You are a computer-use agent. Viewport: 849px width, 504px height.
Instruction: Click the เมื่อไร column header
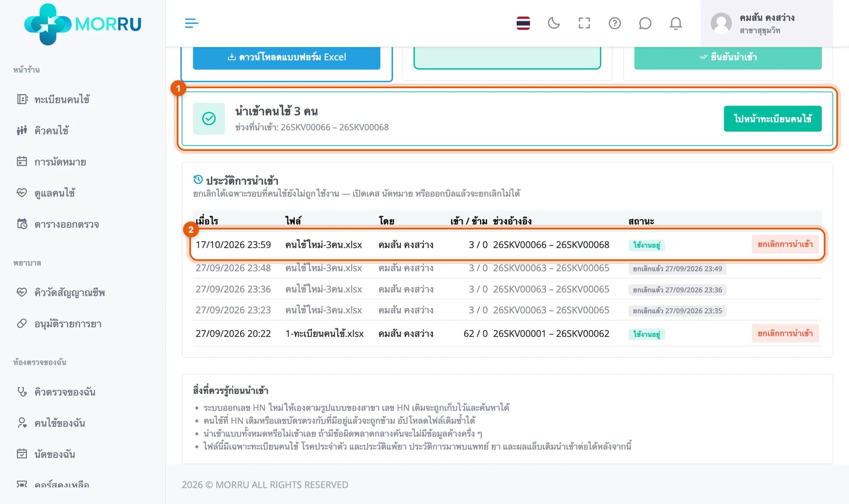207,221
